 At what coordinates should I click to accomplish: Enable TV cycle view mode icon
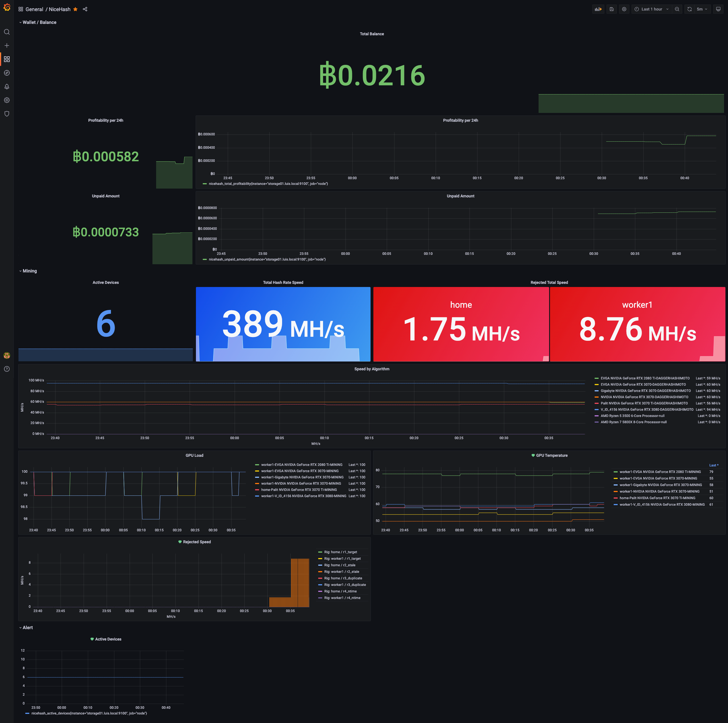pos(719,9)
